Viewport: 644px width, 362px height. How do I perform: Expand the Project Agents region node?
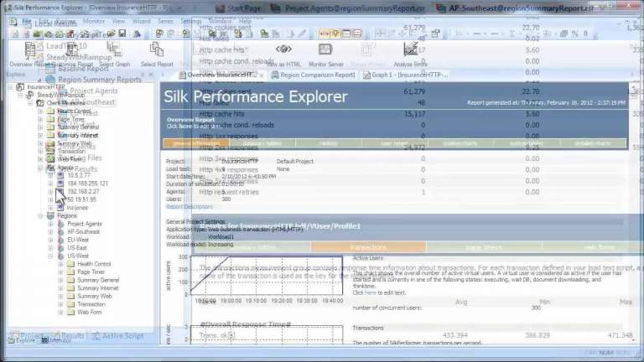pos(50,224)
